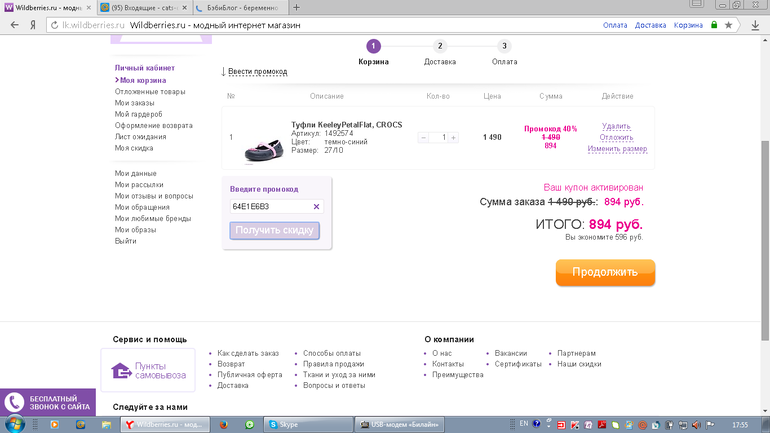Click the Получить скидку button
Screen dimensions: 770x433
tap(275, 231)
